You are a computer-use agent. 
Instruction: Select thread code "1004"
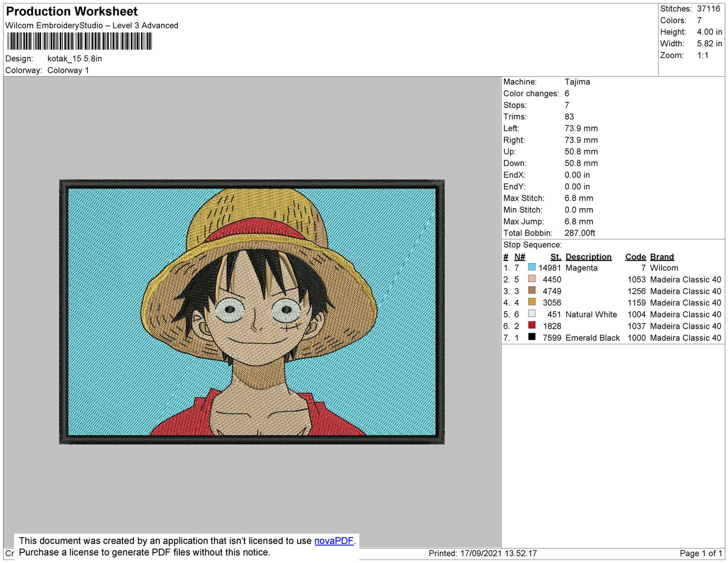[637, 315]
